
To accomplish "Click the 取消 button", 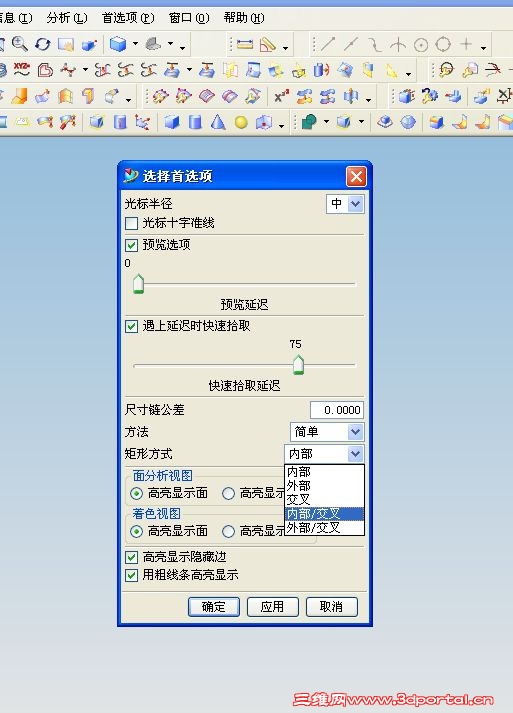I will (332, 607).
